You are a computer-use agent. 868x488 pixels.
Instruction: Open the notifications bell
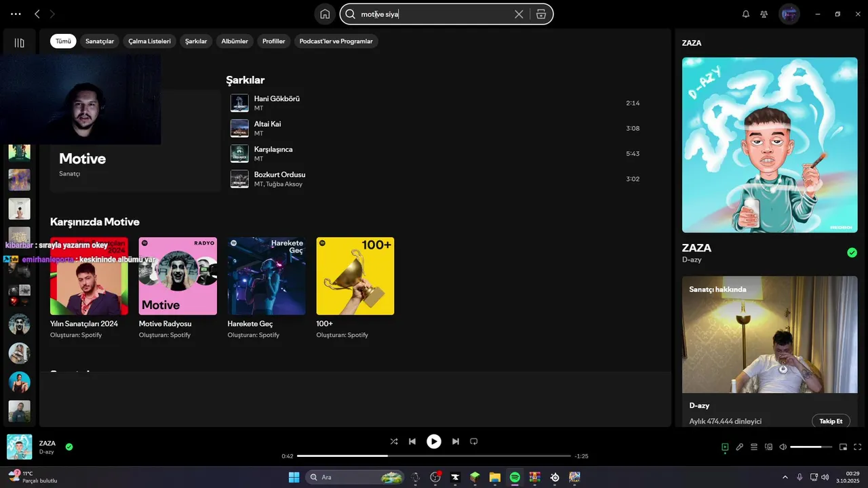click(x=746, y=14)
